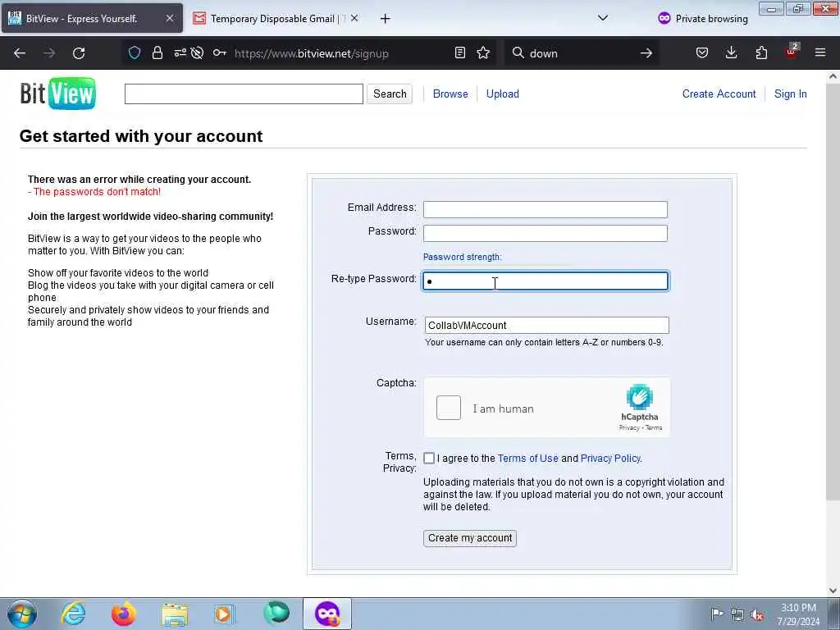Click the BitView Search button
The height and width of the screenshot is (630, 840).
click(x=390, y=94)
